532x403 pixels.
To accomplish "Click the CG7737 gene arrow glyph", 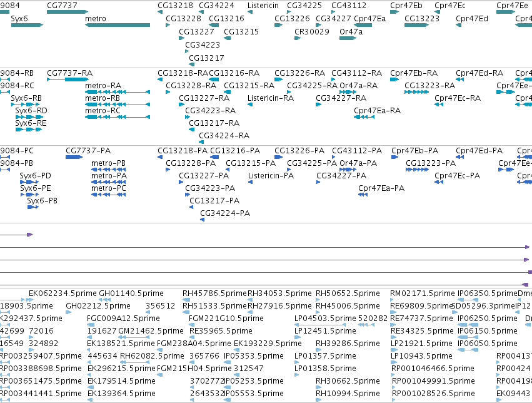I will pos(68,12).
